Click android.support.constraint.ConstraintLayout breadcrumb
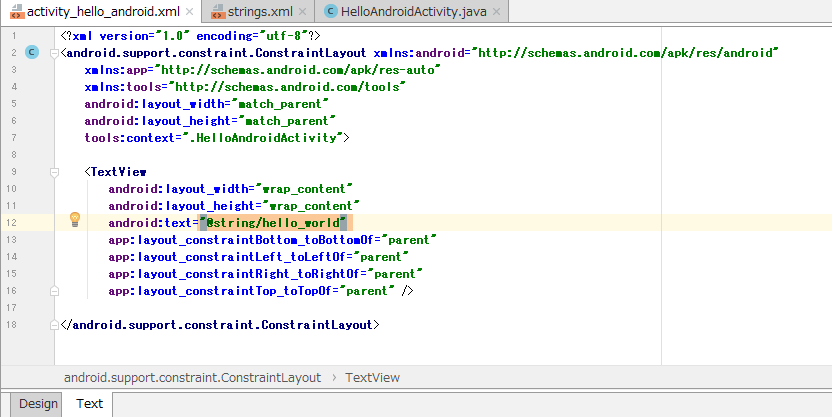The width and height of the screenshot is (832, 417). pyautogui.click(x=193, y=378)
